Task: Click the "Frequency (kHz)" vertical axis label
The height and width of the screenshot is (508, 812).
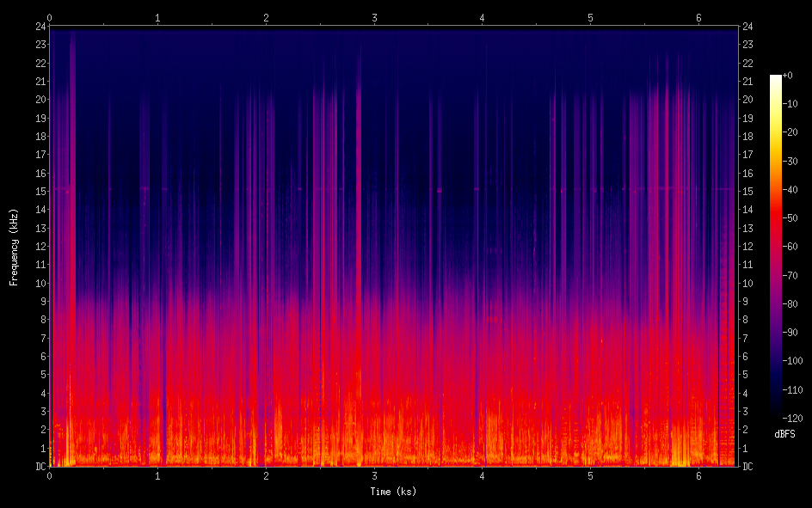Action: pyautogui.click(x=14, y=247)
